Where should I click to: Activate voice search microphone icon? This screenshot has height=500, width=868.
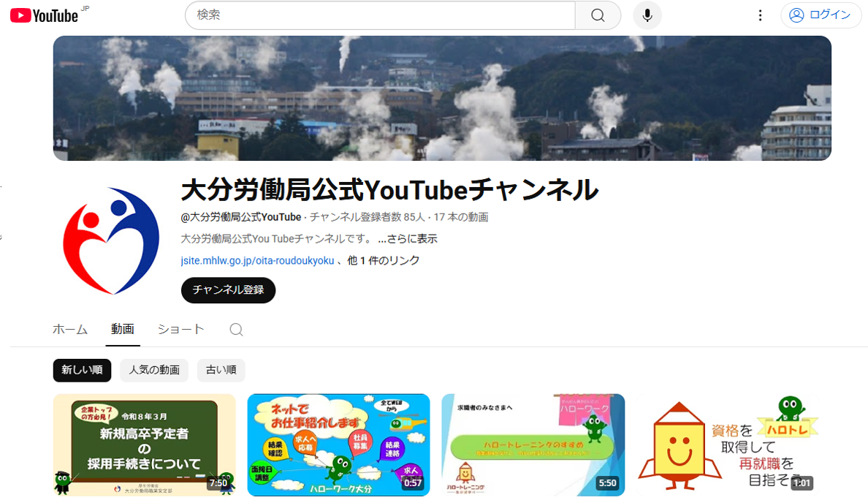(x=647, y=15)
